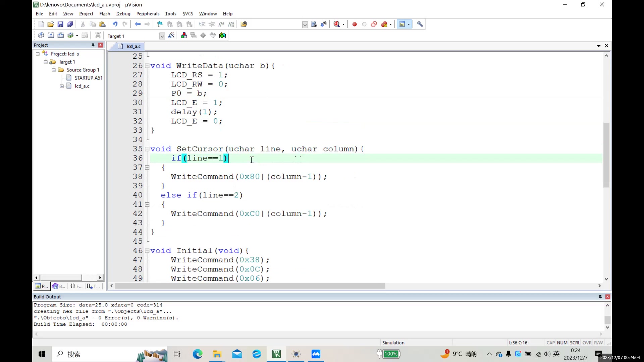Click the Build Output vertical scrollbar thumb
644x362 pixels.
click(607, 320)
